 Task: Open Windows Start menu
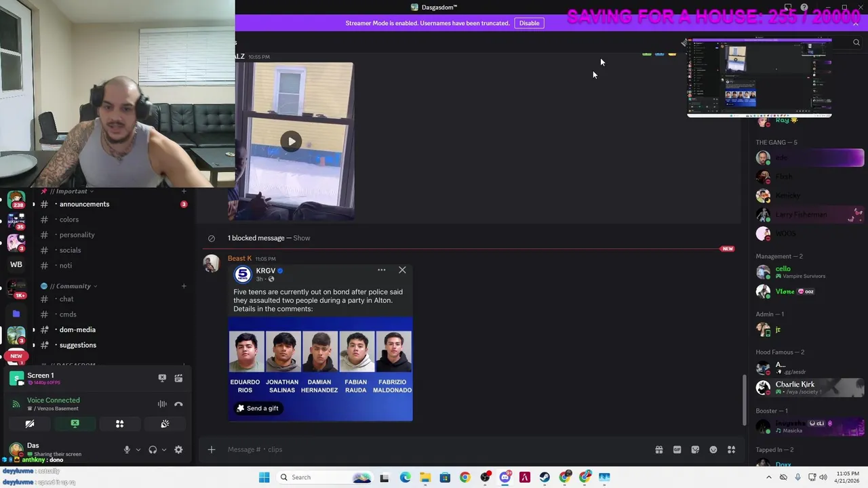(x=264, y=477)
